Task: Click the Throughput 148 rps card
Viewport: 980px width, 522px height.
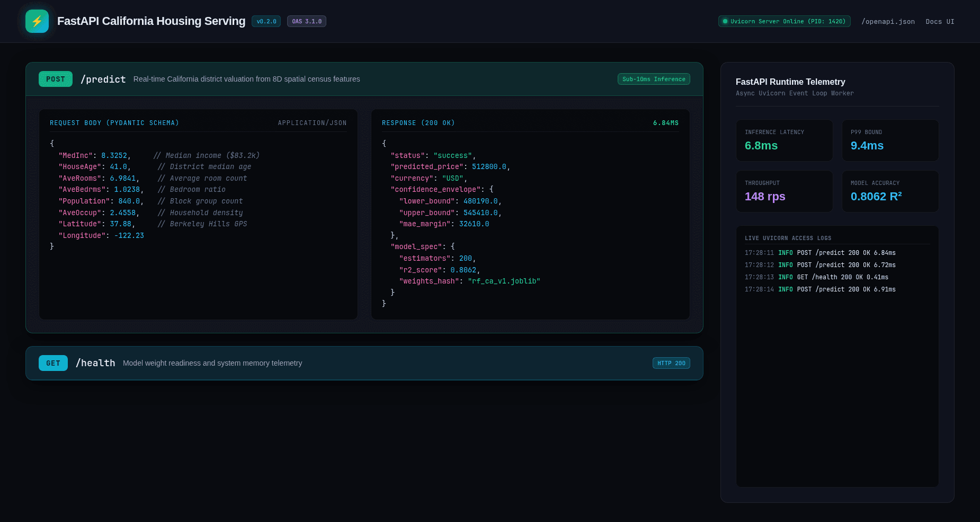Action: [785, 191]
